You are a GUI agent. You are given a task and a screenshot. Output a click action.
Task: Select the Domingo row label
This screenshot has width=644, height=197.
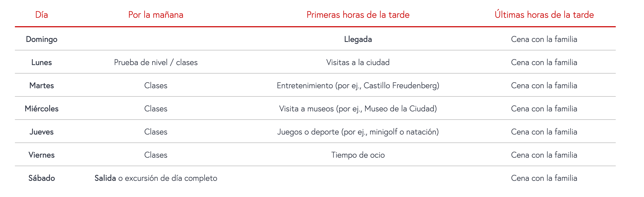click(42, 39)
